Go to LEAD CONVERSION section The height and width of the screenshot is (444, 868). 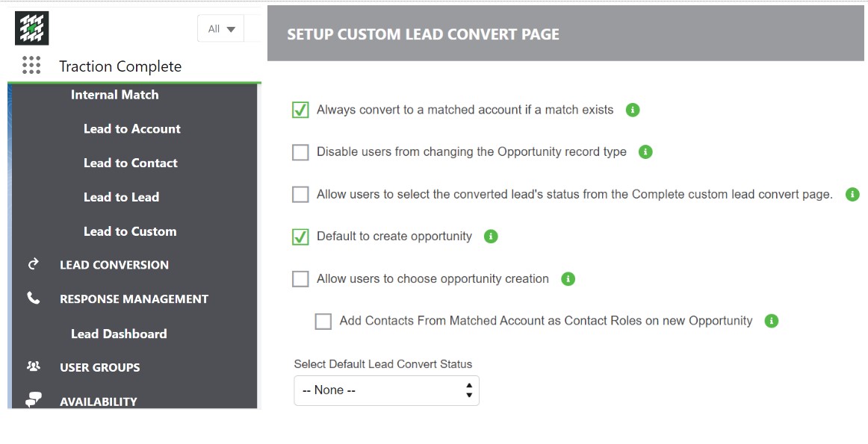[114, 265]
